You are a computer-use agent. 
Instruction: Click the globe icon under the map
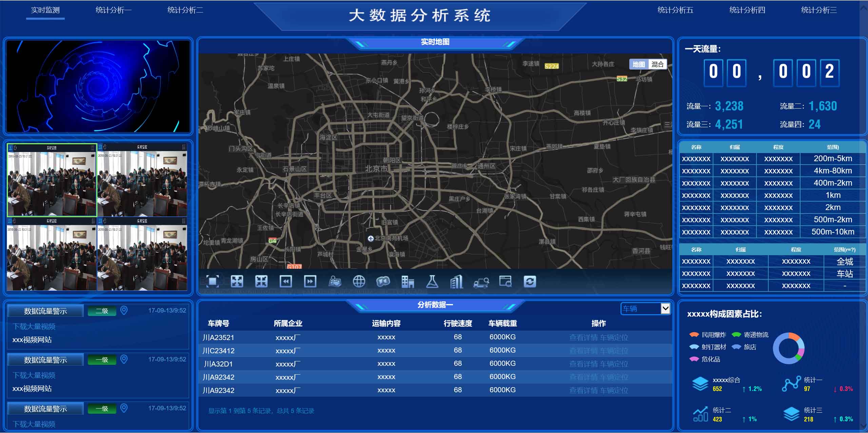(359, 281)
